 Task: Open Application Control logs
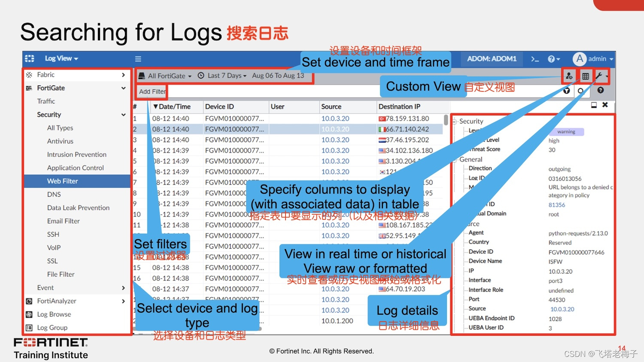coord(76,168)
